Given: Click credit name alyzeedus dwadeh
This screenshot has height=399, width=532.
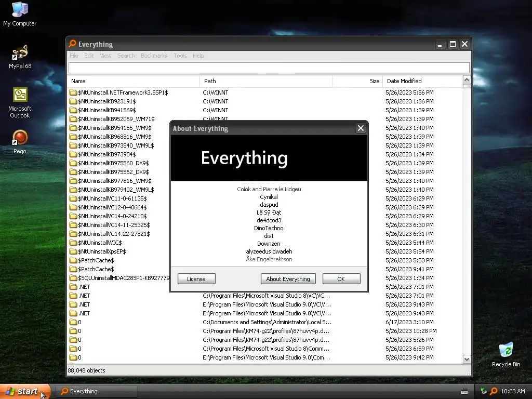Looking at the screenshot, I should pos(269,251).
